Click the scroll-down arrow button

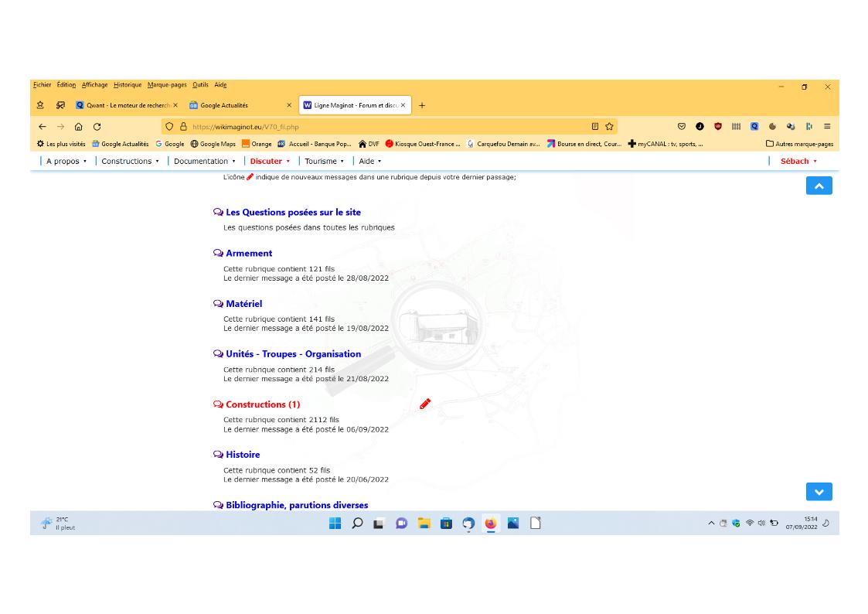click(x=819, y=492)
